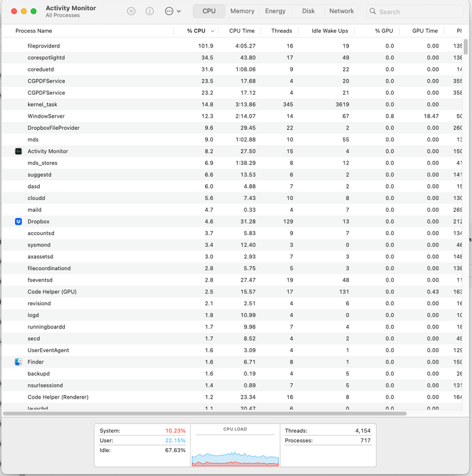Viewport: 472px width, 476px height.
Task: Select the logd process row
Action: click(232, 315)
